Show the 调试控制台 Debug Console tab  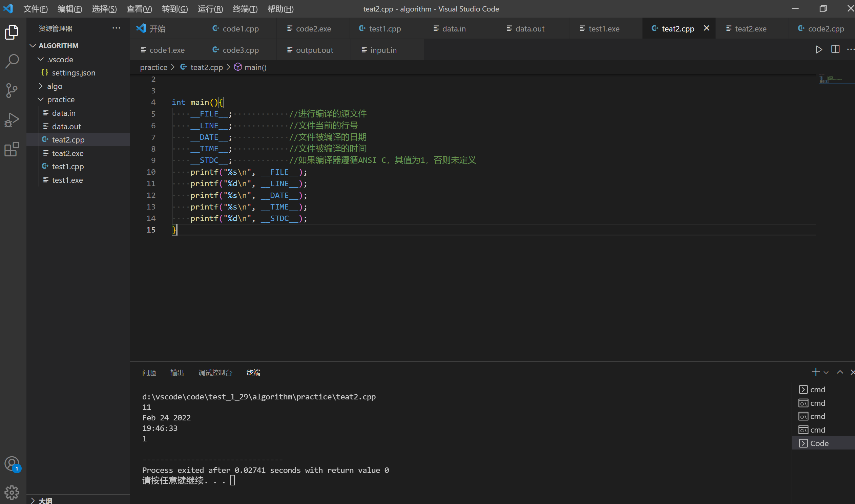pos(215,373)
